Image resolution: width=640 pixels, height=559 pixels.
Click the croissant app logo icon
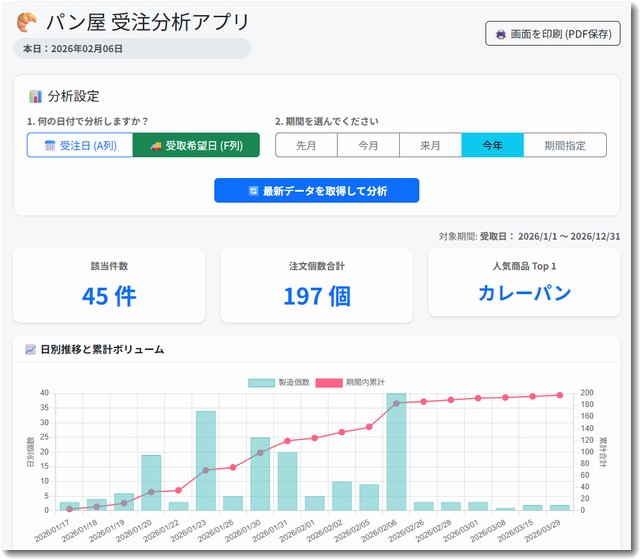(27, 22)
